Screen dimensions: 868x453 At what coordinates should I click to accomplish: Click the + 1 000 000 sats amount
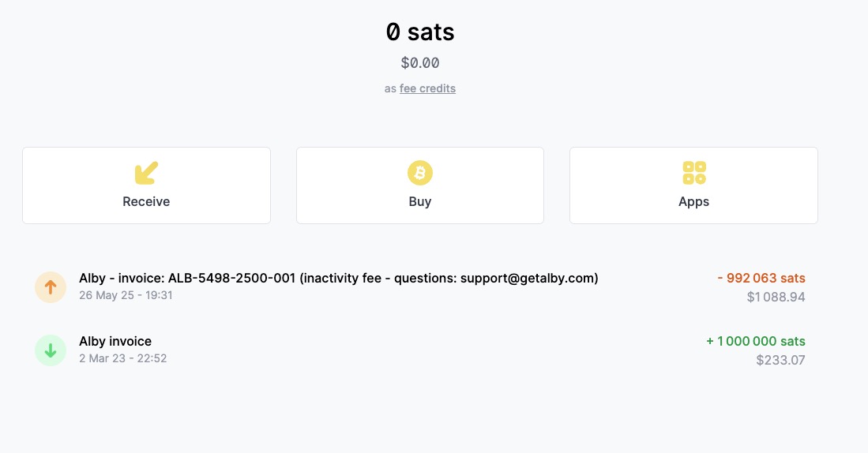coord(756,341)
